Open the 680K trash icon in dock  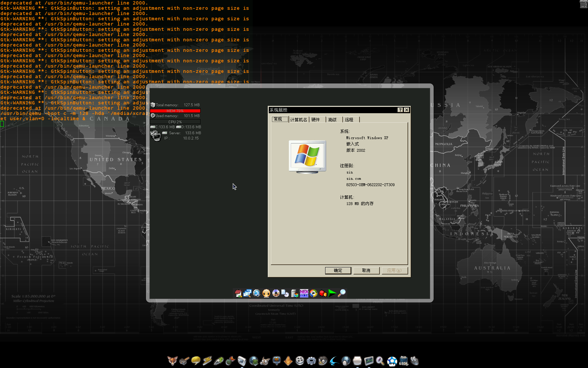point(404,361)
